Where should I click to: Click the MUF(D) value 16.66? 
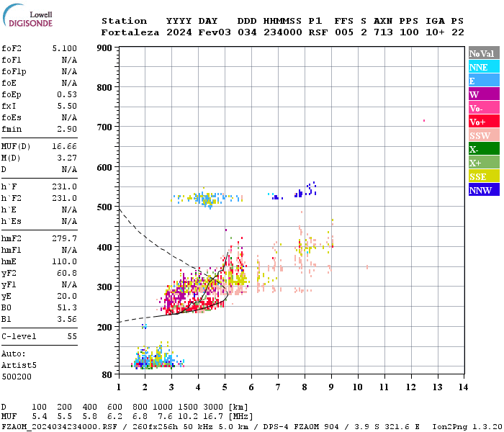pos(65,147)
